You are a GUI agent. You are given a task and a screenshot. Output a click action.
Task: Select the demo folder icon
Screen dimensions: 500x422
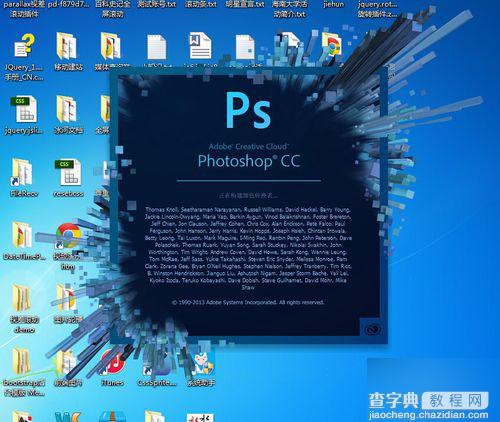point(22,298)
